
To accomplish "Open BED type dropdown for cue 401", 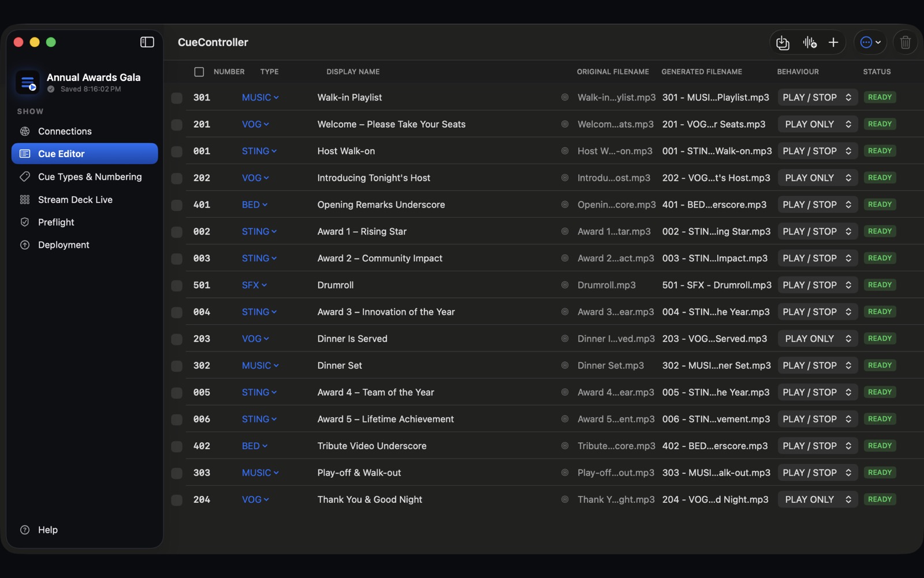I will [x=255, y=205].
